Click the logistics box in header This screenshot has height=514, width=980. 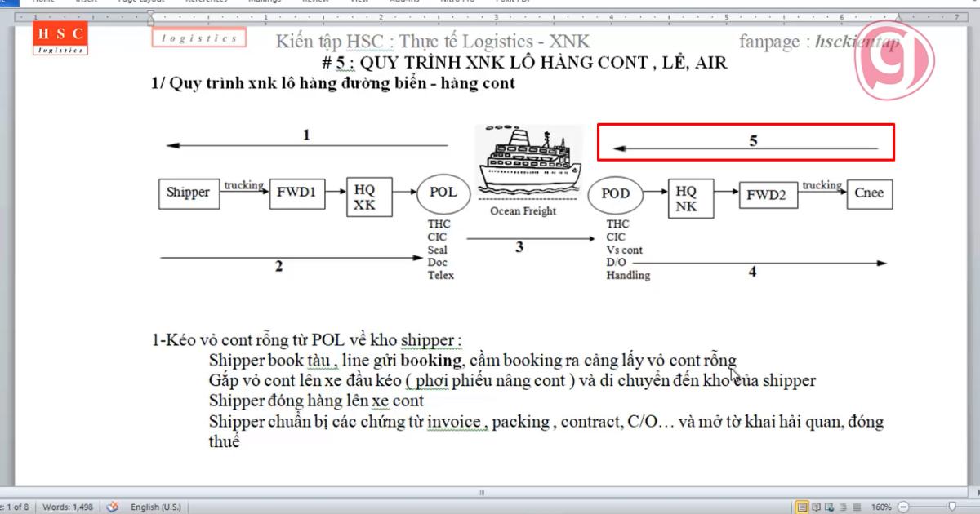coord(198,38)
